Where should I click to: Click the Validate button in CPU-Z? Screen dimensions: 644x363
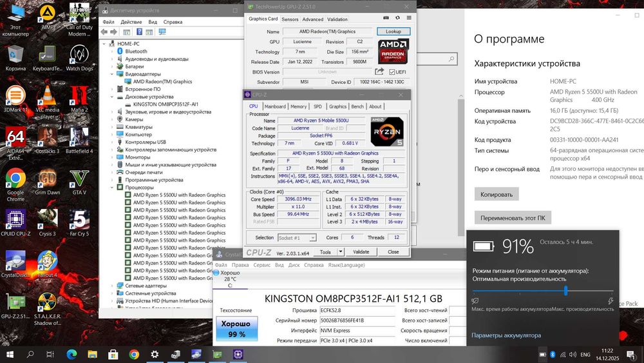point(361,251)
